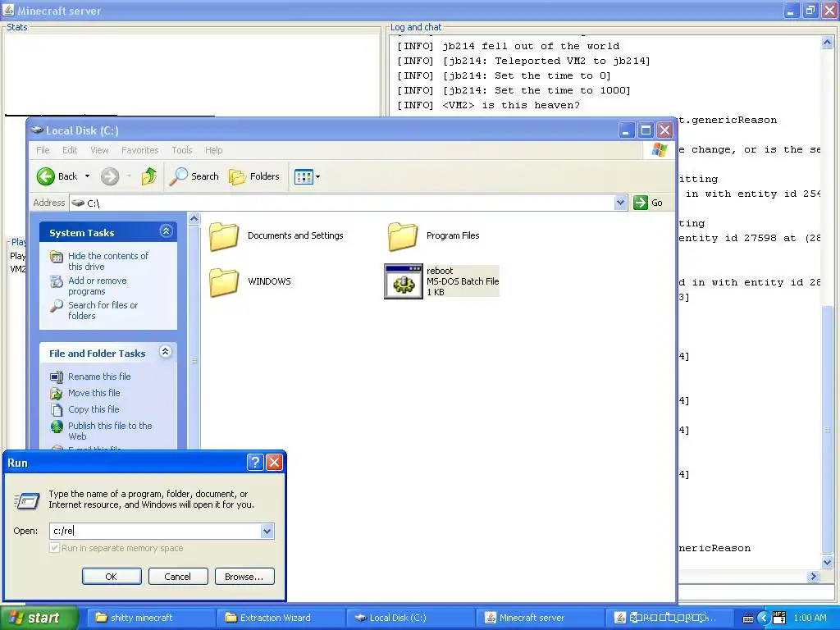Image resolution: width=840 pixels, height=630 pixels.
Task: Click the Go button next to address bar
Action: click(648, 203)
